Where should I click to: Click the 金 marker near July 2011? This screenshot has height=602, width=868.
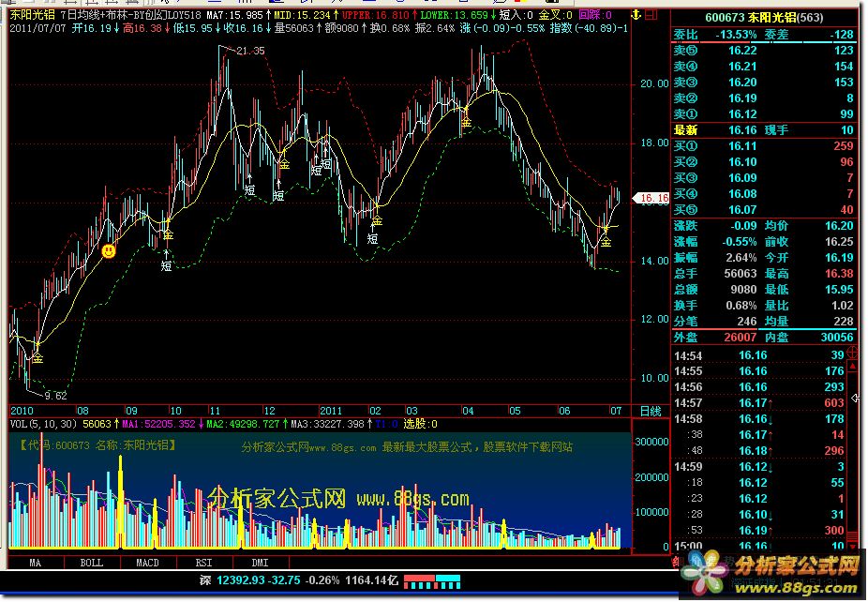point(606,242)
